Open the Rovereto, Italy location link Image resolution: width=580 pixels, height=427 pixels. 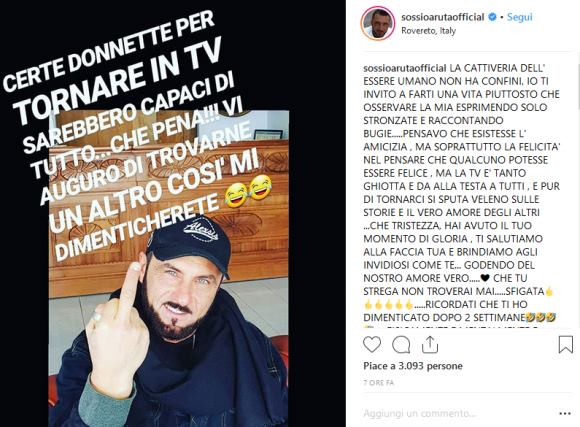[428, 31]
